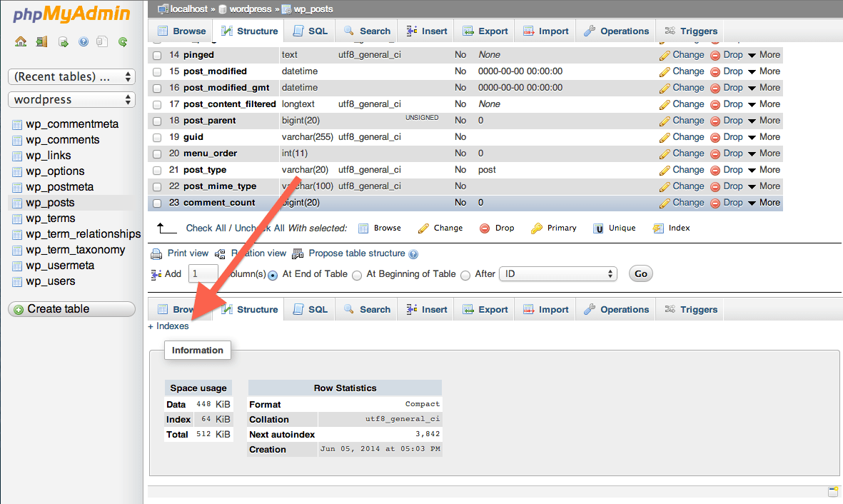Expand More menu for post_modified row
This screenshot has height=504, width=843.
click(x=764, y=71)
